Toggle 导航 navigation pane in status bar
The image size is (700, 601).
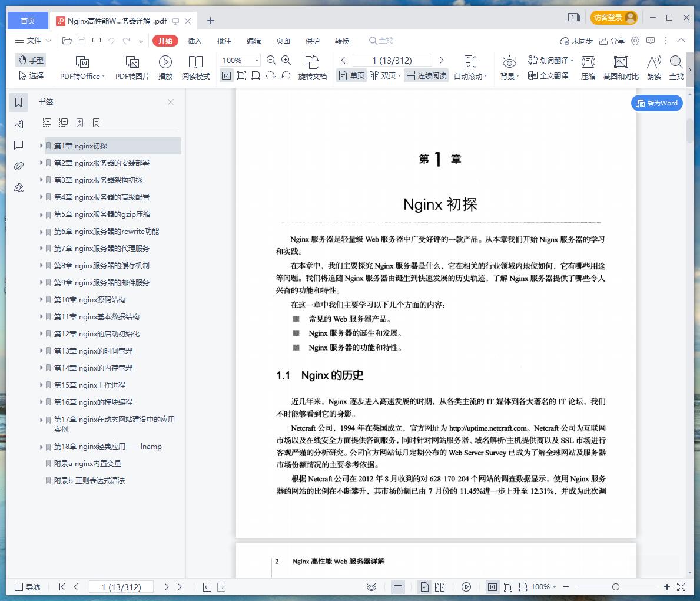(28, 587)
